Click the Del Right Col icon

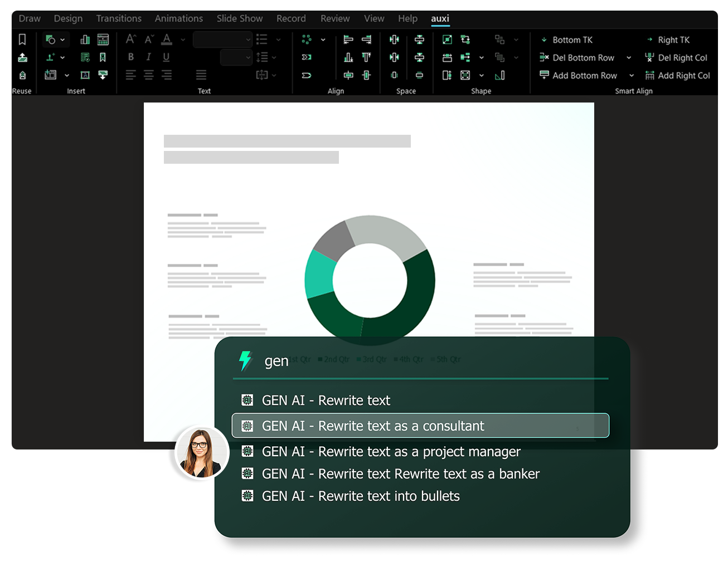pos(649,57)
